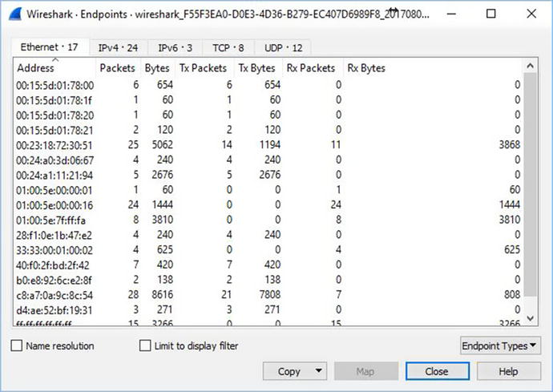Click the disabled Map button

[365, 371]
